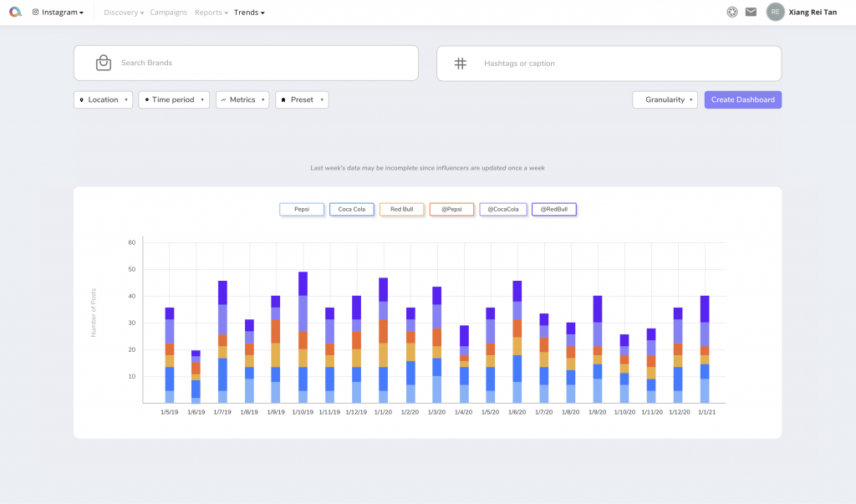Click Create Dashboard button
The height and width of the screenshot is (504, 856).
[743, 100]
